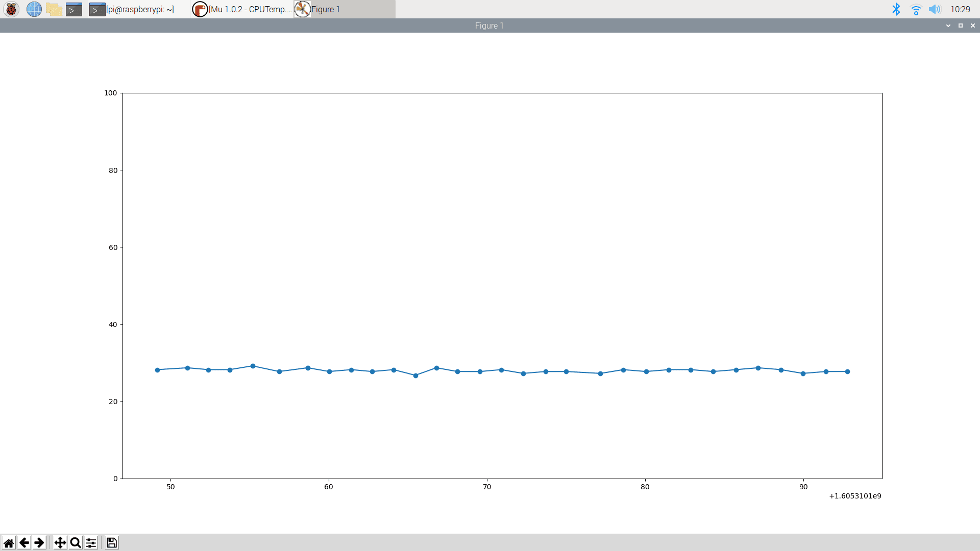This screenshot has width=980, height=551.
Task: Click the Home reset view icon
Action: pos(9,542)
